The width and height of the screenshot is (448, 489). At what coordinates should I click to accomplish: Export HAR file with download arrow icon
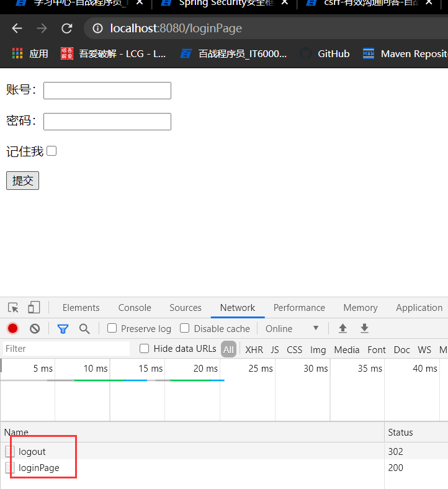364,328
